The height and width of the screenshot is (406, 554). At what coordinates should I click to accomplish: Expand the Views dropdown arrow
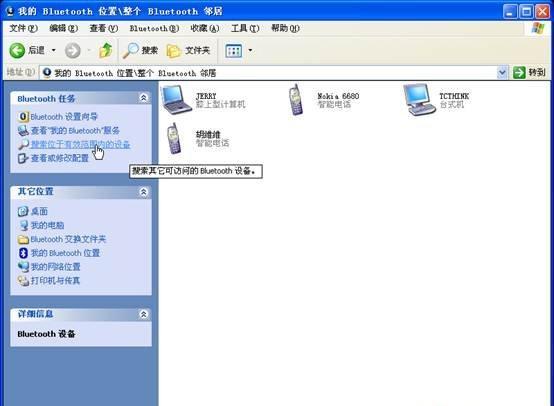[250, 51]
